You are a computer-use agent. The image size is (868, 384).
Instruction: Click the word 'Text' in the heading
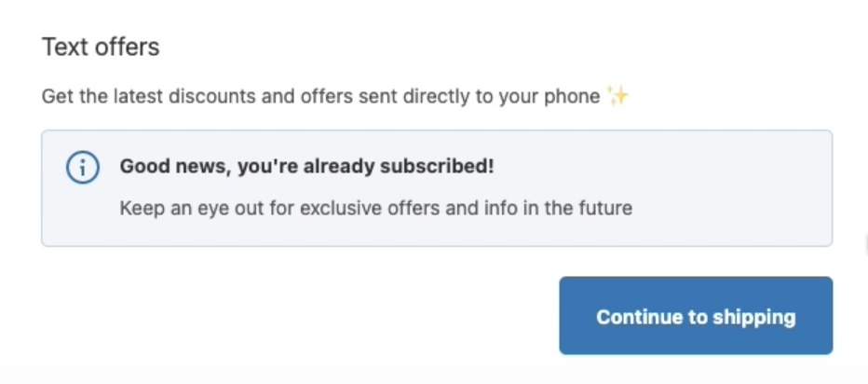tap(65, 48)
